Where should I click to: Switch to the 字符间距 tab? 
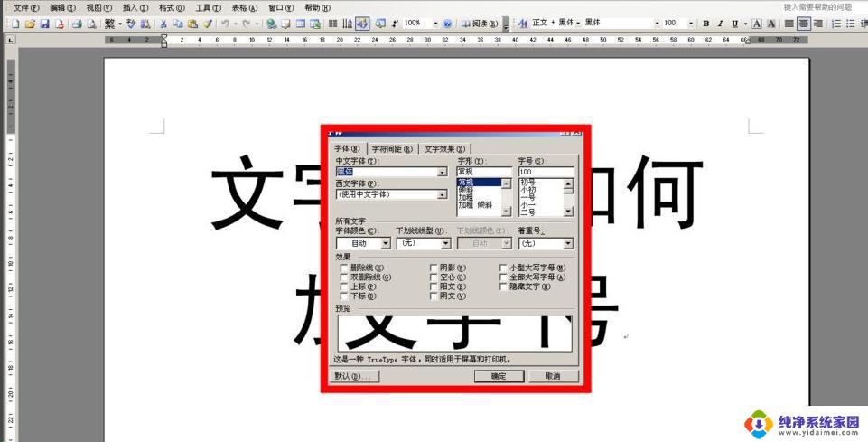pos(391,149)
